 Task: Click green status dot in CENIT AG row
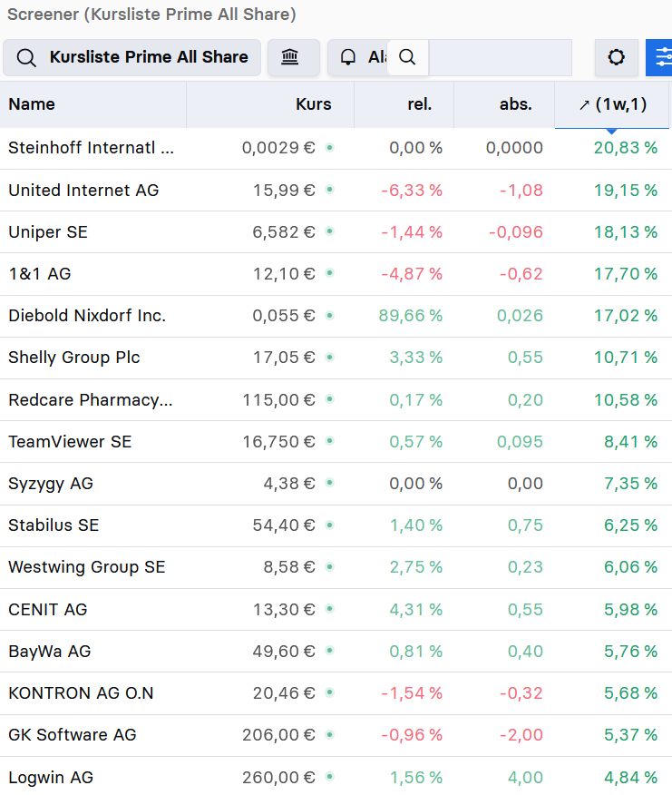[329, 609]
